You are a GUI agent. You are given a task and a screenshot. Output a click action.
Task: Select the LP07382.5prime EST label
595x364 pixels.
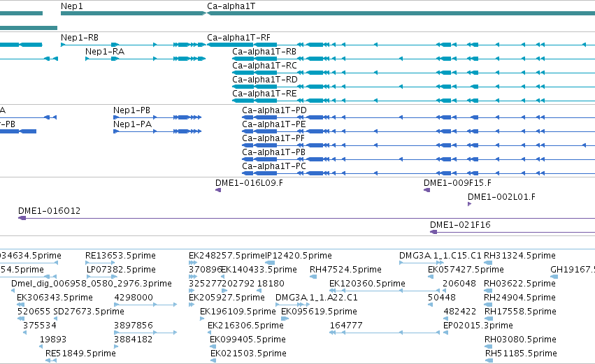pyautogui.click(x=122, y=270)
